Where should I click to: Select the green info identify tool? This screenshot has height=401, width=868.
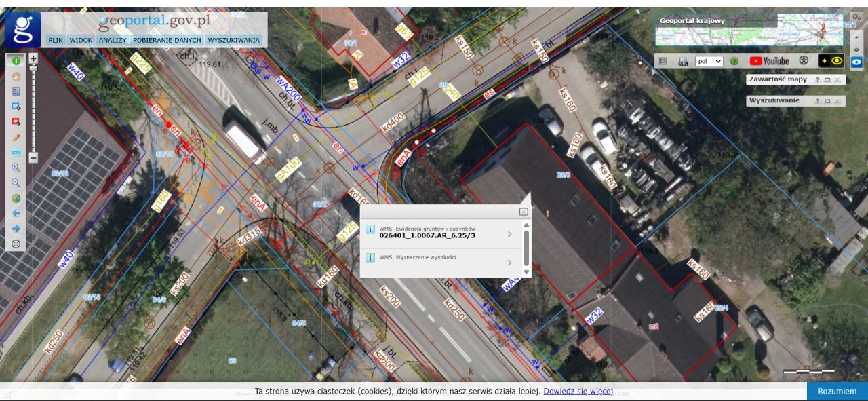[16, 60]
